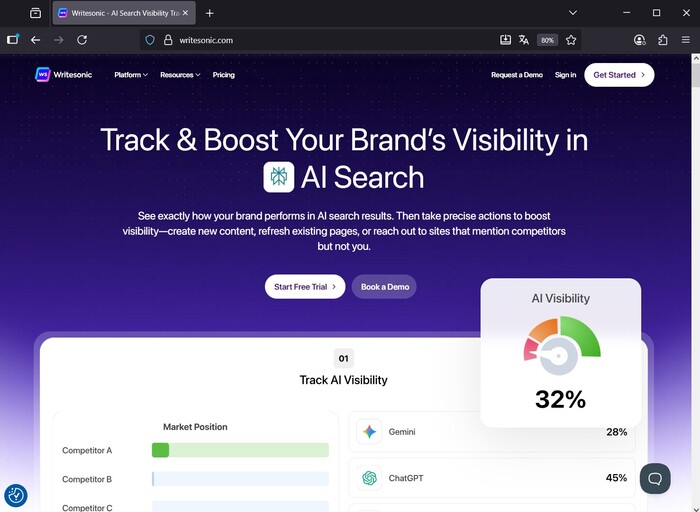Click the Gemini 28% value

pyautogui.click(x=617, y=432)
